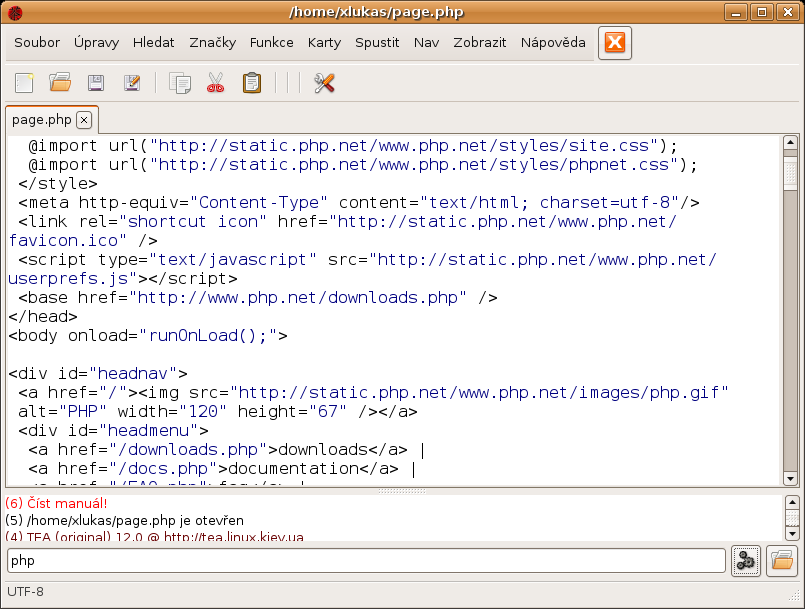The image size is (805, 609).
Task: Click the base href "http://www.php.net/downloads.php"
Action: click(x=298, y=298)
